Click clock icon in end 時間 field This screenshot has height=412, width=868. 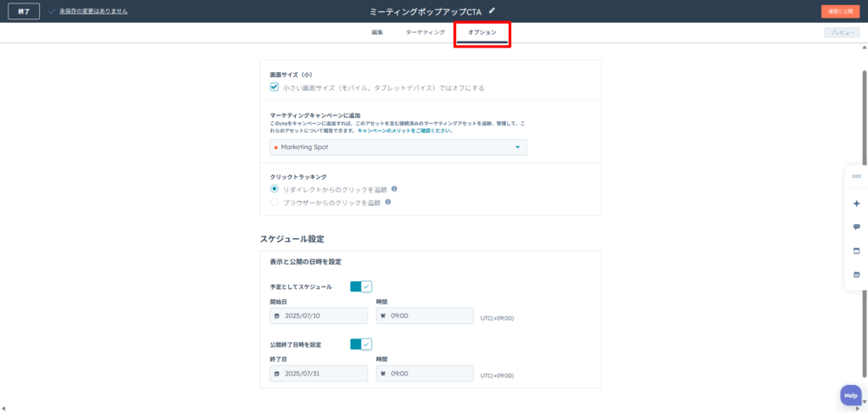pyautogui.click(x=382, y=374)
